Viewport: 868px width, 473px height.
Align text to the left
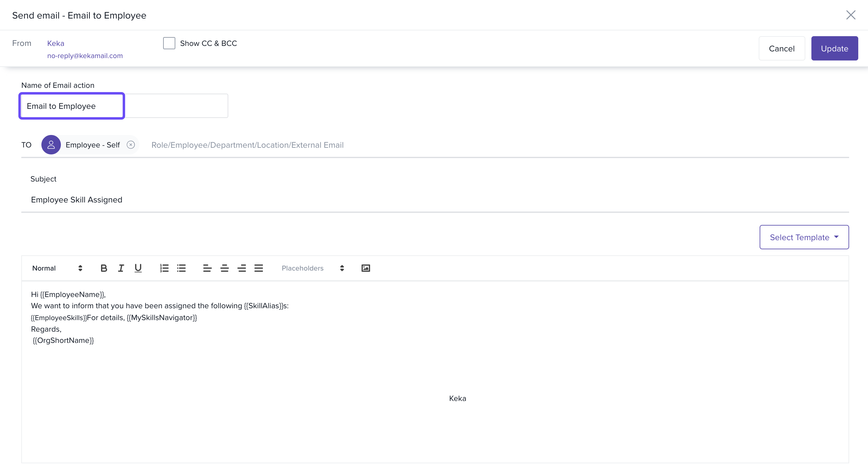click(x=207, y=268)
